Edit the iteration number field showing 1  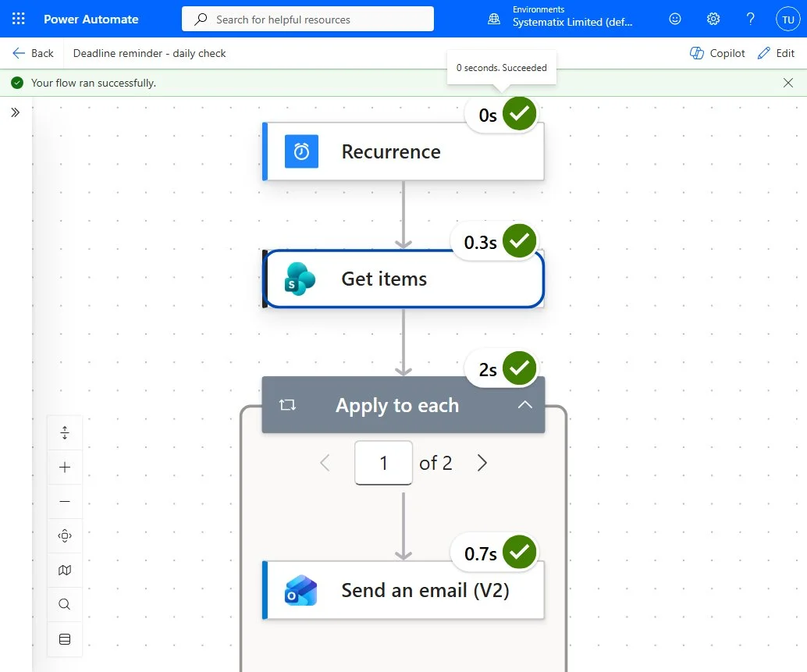tap(383, 463)
